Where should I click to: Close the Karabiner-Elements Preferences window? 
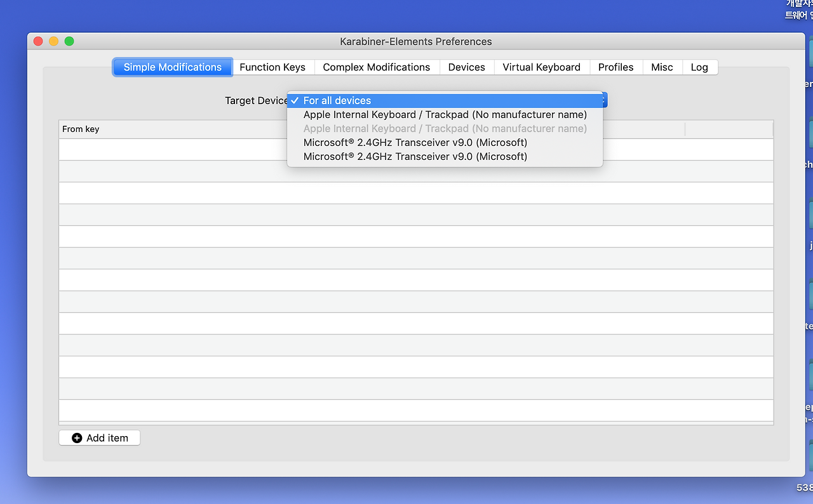(x=38, y=41)
